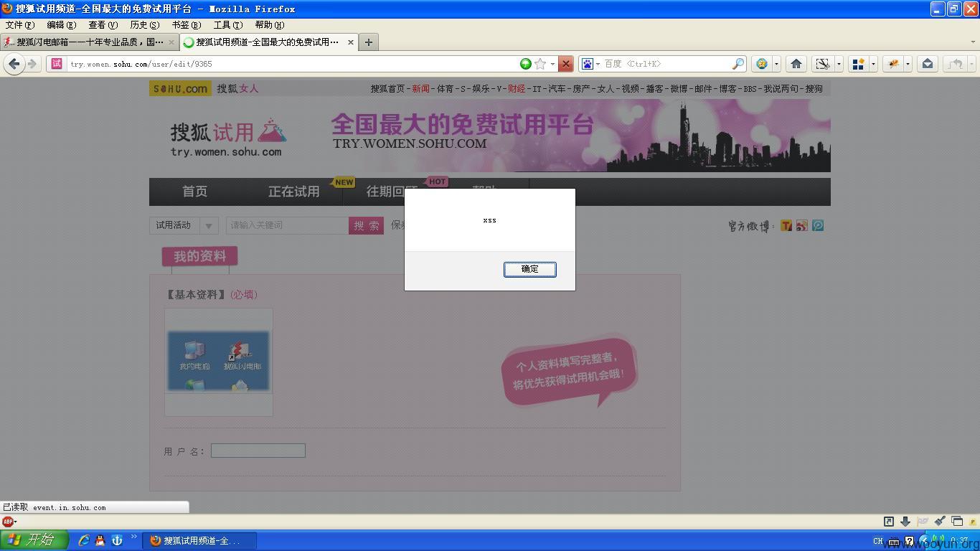980x551 pixels.
Task: Open the search engine selector dropdown arrow
Action: pos(598,64)
